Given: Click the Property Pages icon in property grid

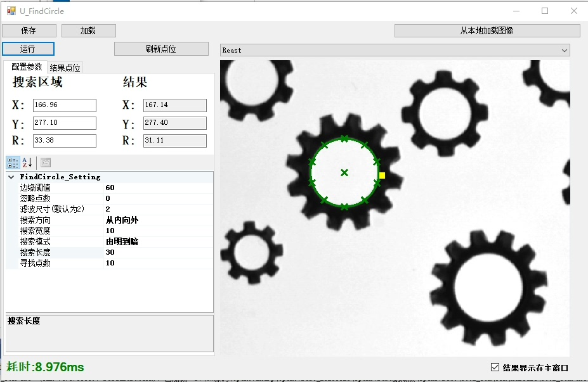Looking at the screenshot, I should tap(46, 163).
